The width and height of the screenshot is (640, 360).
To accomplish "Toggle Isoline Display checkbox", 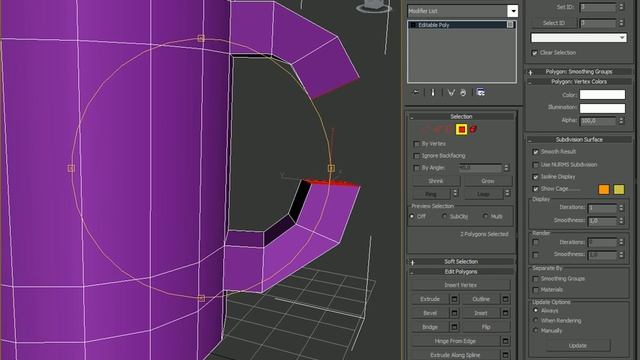I will (536, 177).
